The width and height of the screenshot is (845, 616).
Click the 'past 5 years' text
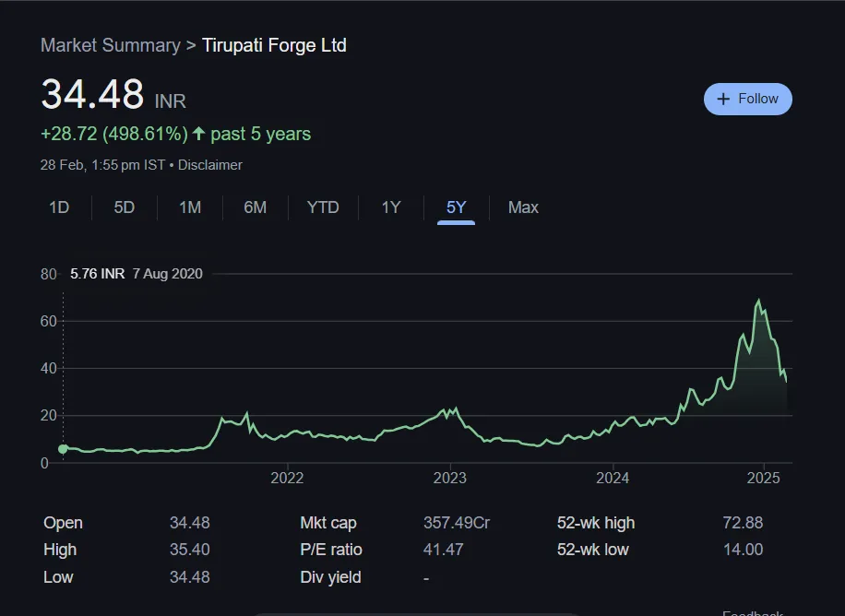tap(261, 134)
